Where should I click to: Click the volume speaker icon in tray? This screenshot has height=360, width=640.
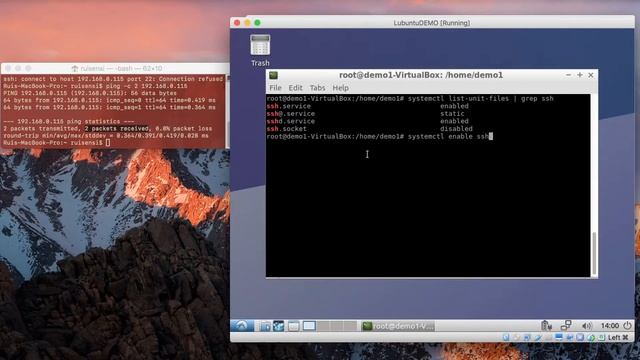tap(587, 325)
